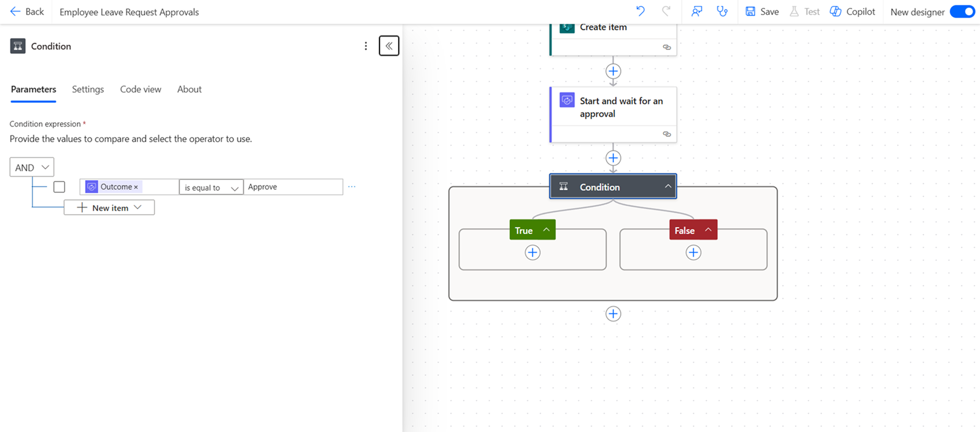980x432 pixels.
Task: Add an action in the True branch
Action: [533, 252]
